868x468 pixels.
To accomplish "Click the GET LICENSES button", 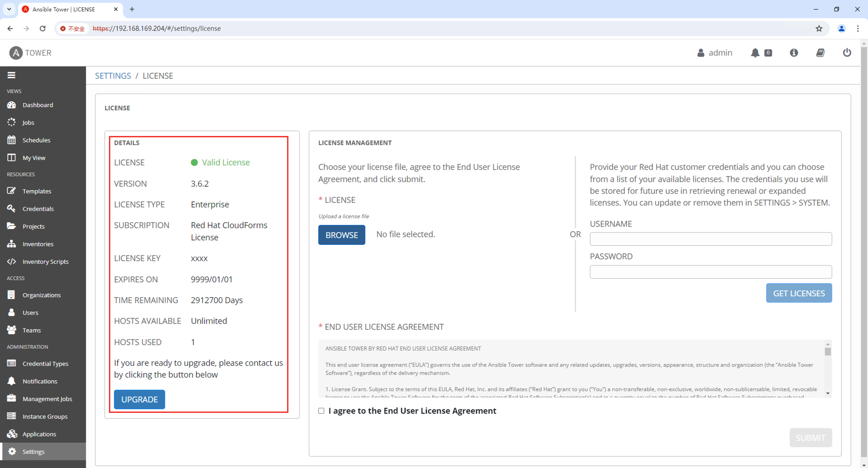I will [x=799, y=293].
